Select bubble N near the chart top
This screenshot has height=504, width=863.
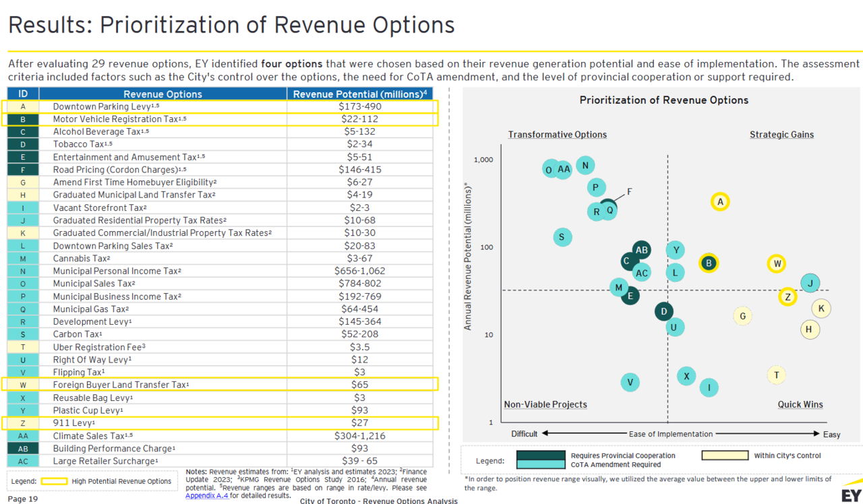(x=585, y=166)
